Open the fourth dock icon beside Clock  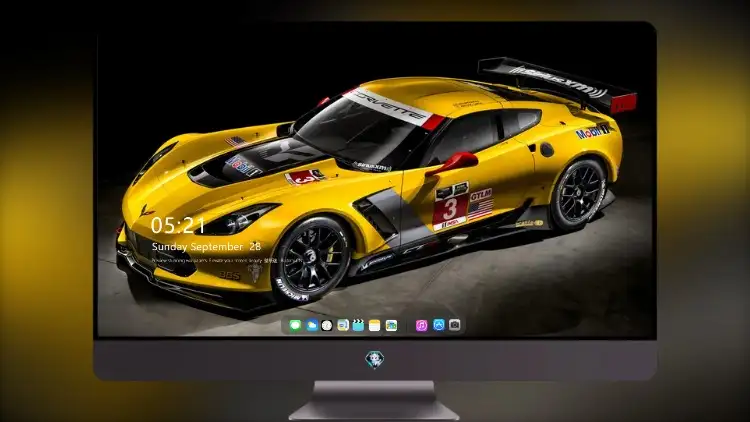343,325
